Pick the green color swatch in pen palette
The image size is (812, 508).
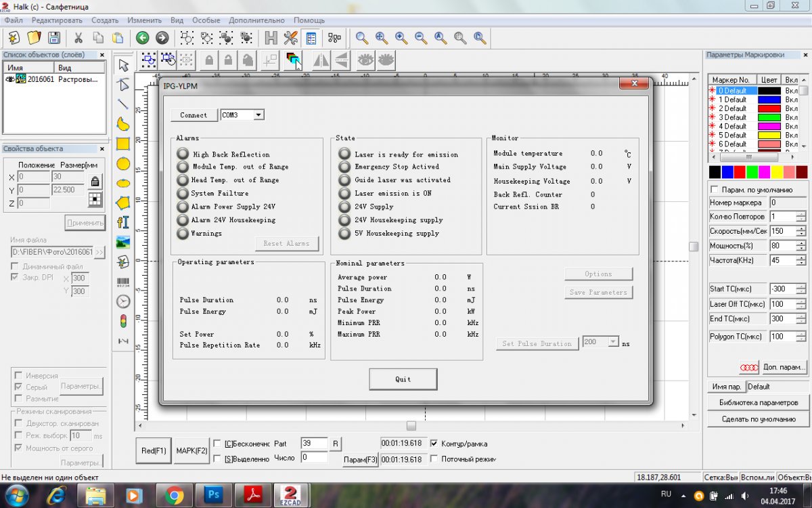point(752,172)
